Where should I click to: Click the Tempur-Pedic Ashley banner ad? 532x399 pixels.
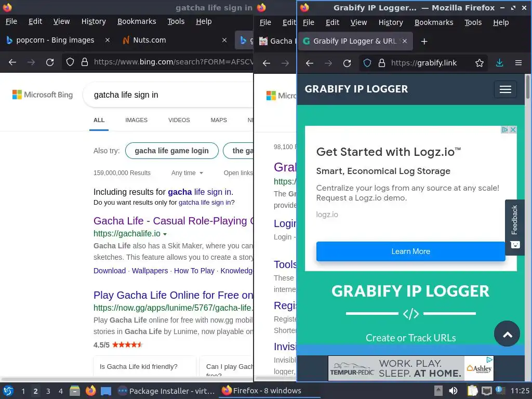[410, 368]
